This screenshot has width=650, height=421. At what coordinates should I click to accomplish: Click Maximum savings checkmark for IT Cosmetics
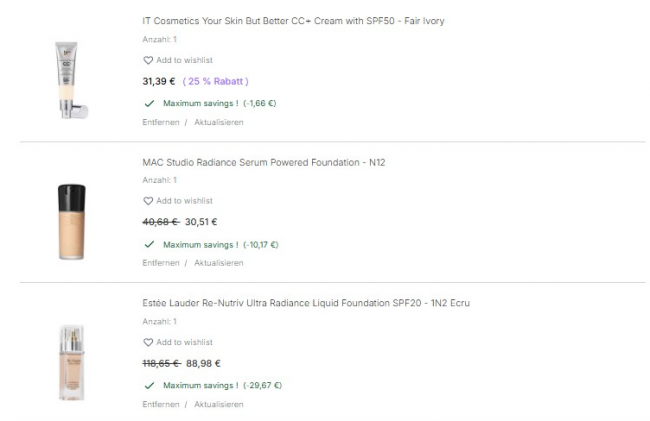click(149, 103)
